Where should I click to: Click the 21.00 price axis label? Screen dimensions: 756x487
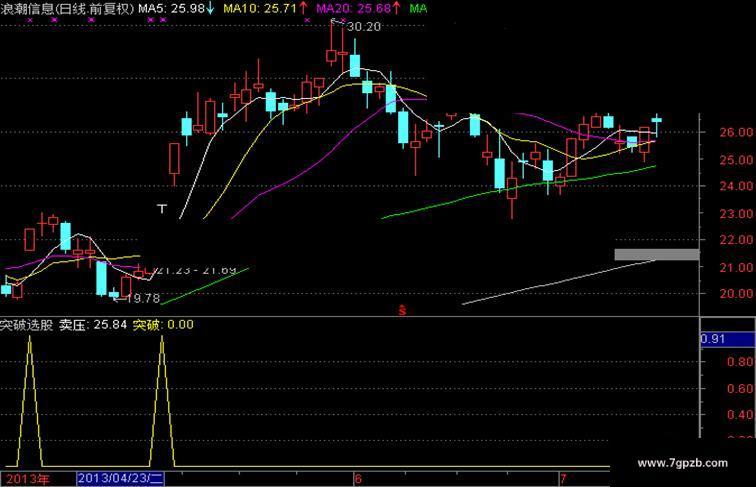736,267
